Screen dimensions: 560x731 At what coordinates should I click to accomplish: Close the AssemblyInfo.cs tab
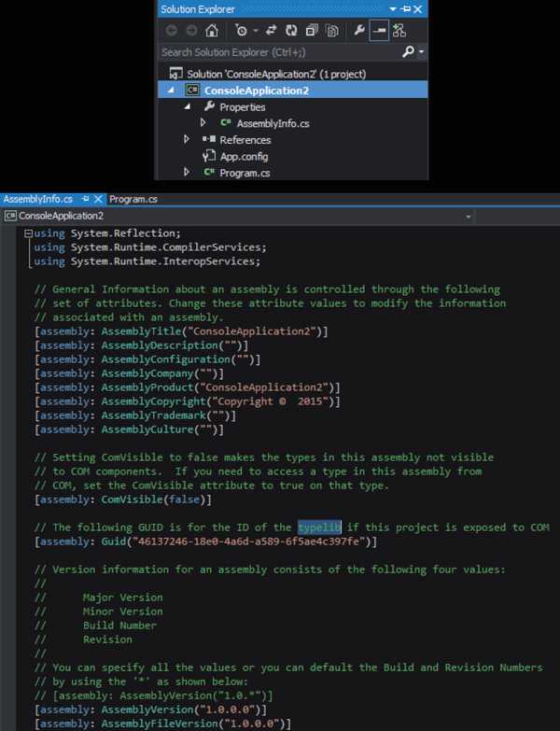point(98,199)
